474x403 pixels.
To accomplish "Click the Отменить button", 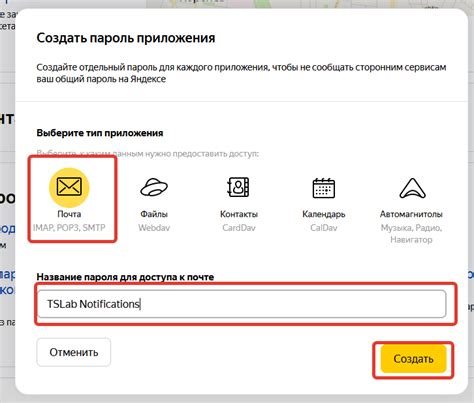I will pyautogui.click(x=74, y=352).
